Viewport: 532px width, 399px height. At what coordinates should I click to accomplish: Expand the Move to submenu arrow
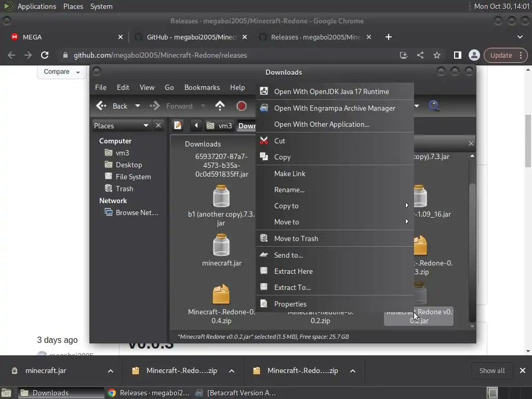coord(406,221)
